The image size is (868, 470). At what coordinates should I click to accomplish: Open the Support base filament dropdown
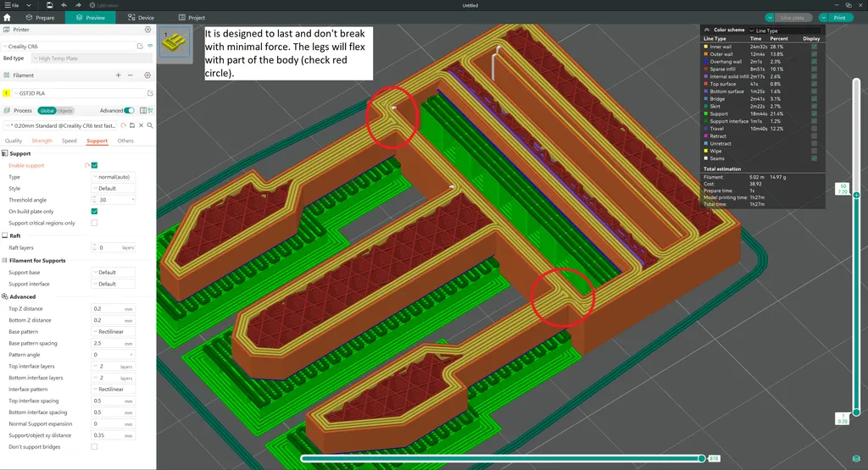click(114, 273)
